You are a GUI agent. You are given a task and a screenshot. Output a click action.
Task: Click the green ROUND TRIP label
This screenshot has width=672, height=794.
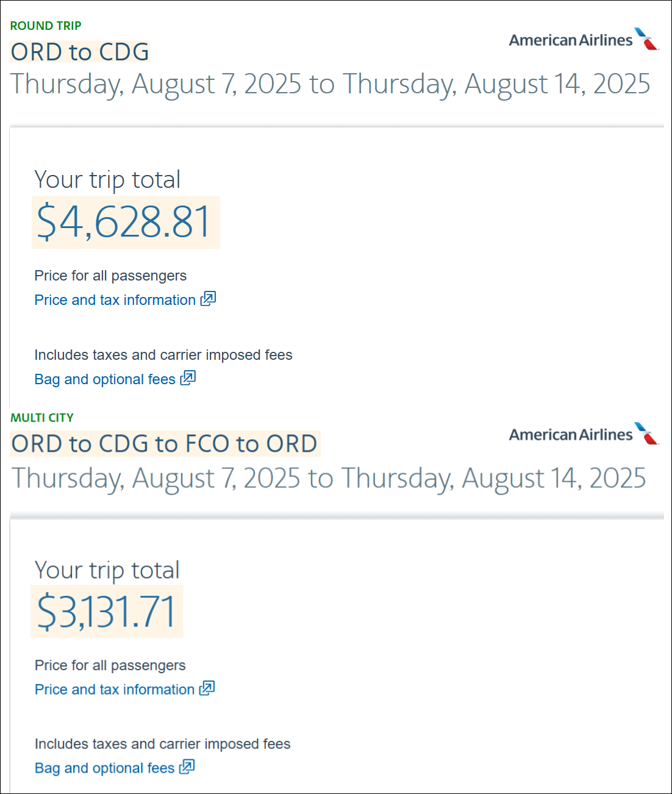pos(46,26)
